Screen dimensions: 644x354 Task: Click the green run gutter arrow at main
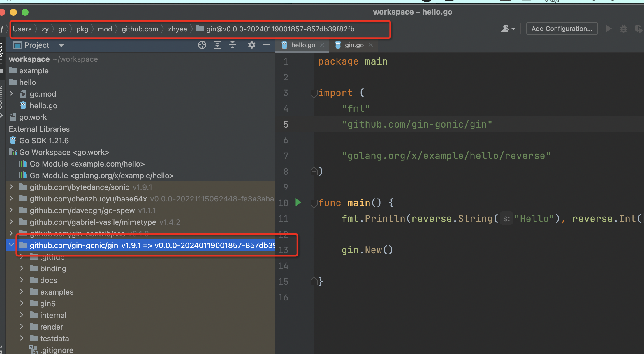coord(298,202)
